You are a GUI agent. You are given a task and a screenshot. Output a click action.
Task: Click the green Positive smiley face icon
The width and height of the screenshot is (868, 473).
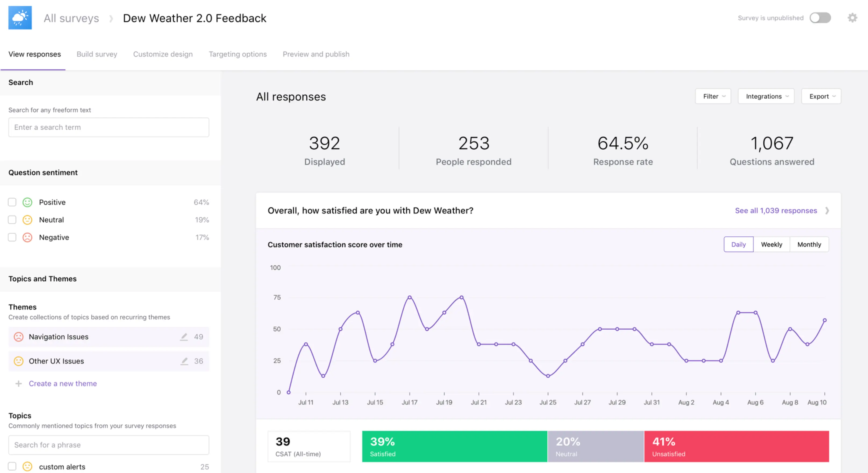[x=27, y=202]
